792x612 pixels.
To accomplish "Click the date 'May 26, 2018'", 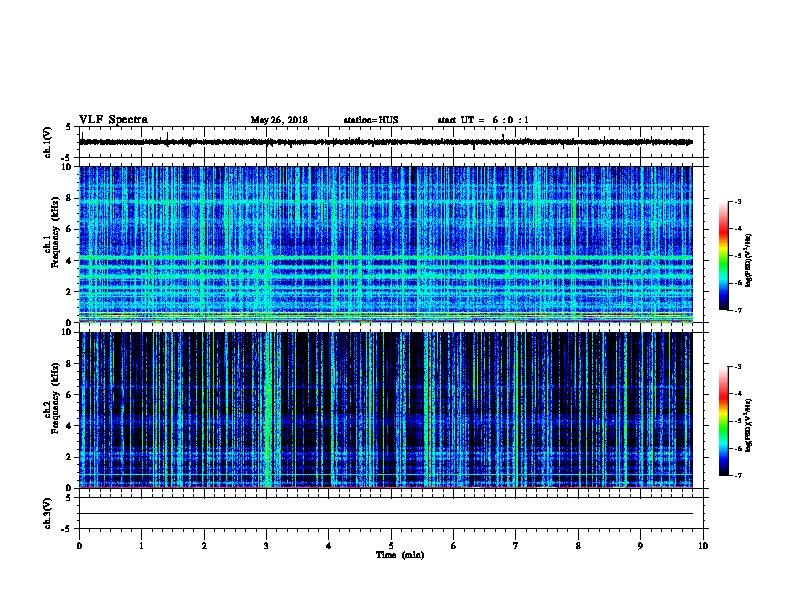I will coord(279,120).
